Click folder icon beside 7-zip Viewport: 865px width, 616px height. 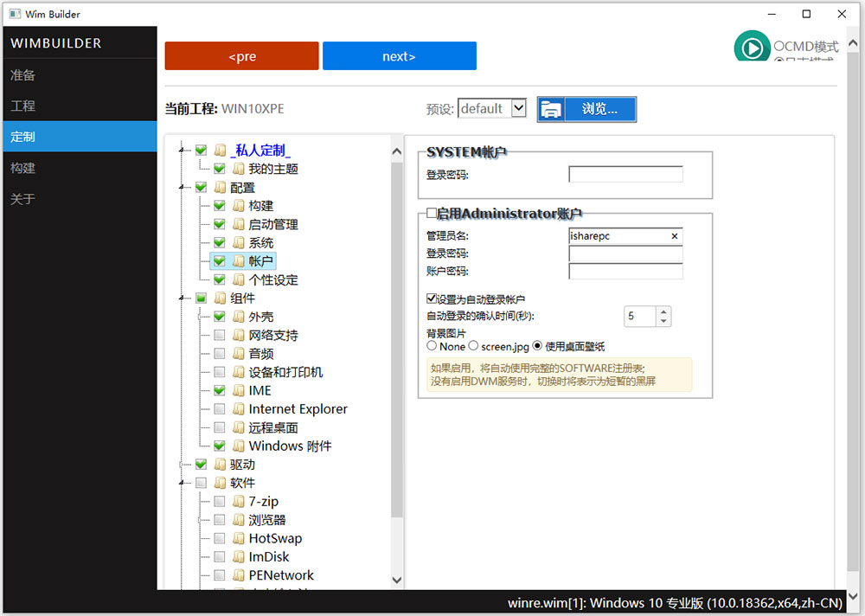coord(239,501)
